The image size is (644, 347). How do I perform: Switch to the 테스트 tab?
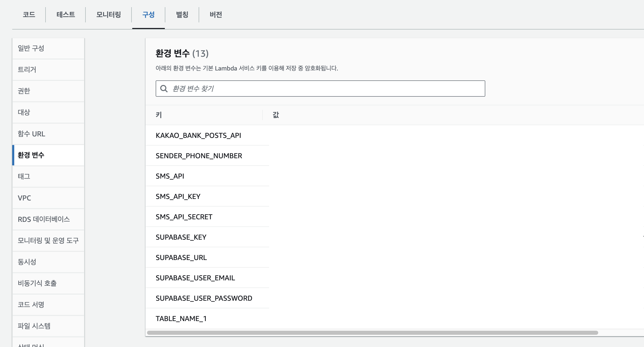point(66,15)
